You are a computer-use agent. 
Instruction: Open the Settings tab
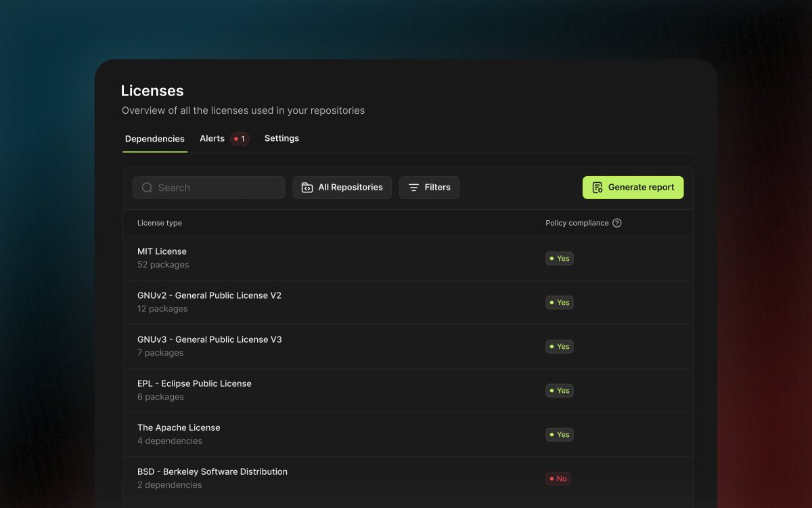tap(281, 138)
